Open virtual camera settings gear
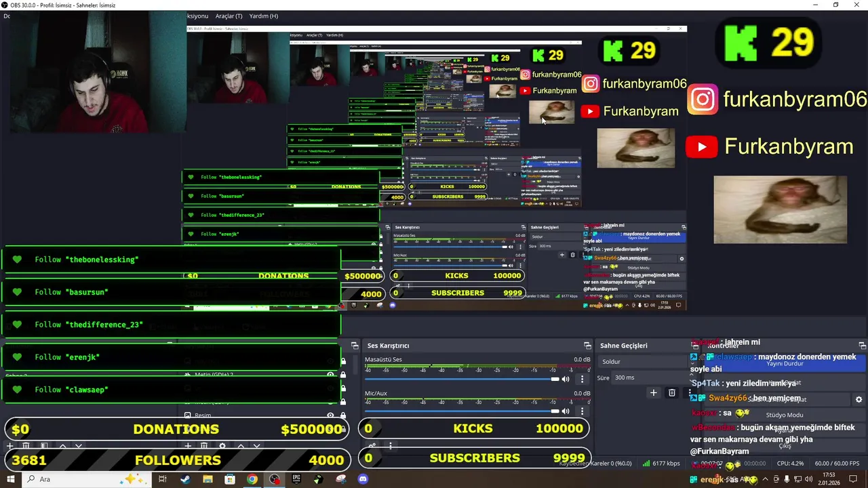The width and height of the screenshot is (868, 488). [x=859, y=400]
